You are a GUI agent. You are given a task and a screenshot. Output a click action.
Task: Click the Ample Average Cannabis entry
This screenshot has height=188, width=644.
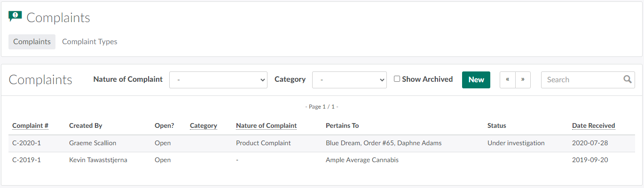click(362, 160)
